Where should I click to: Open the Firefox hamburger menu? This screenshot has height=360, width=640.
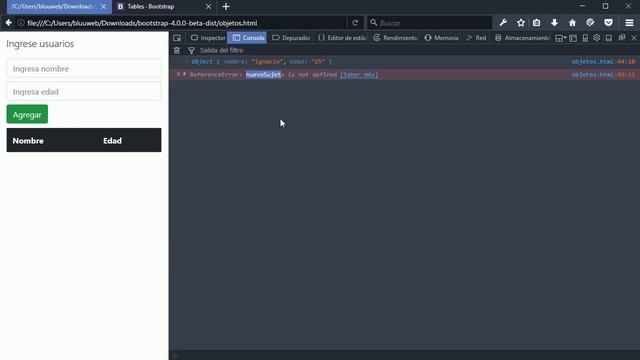629,23
